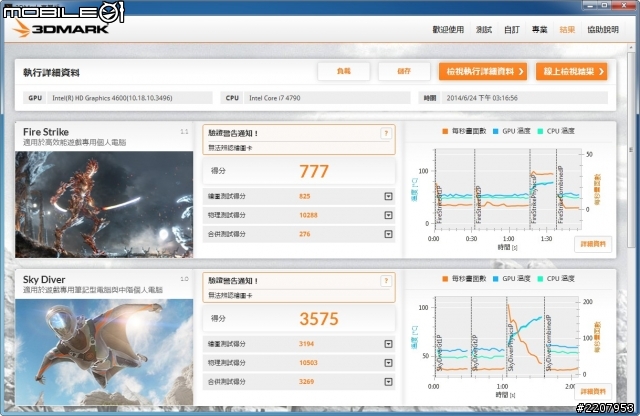The image size is (640, 416).
Task: Toggle the blue GPU temperature legend in the Fire Strike chart
Action: (511, 131)
